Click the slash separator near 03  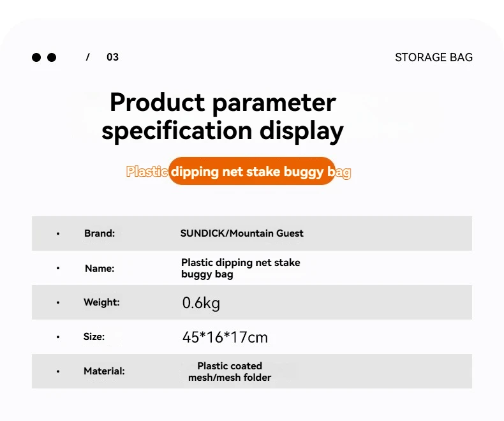pos(88,57)
